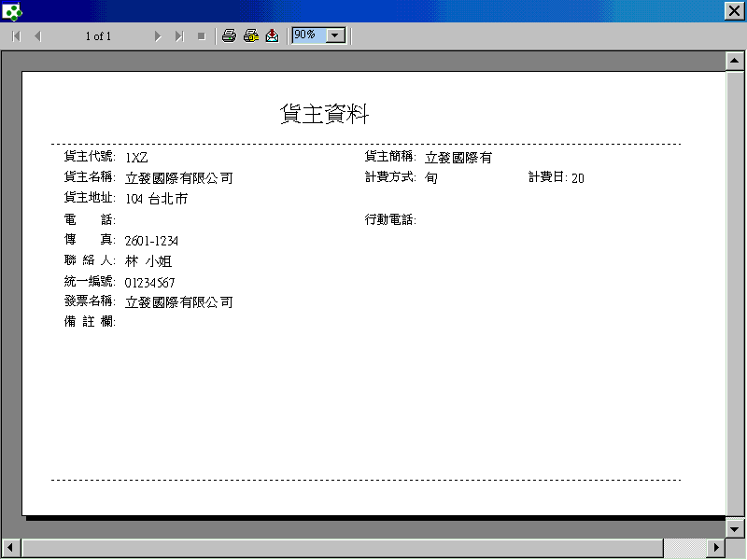Click the 發票名稱 label
The height and width of the screenshot is (560, 747).
pos(90,301)
